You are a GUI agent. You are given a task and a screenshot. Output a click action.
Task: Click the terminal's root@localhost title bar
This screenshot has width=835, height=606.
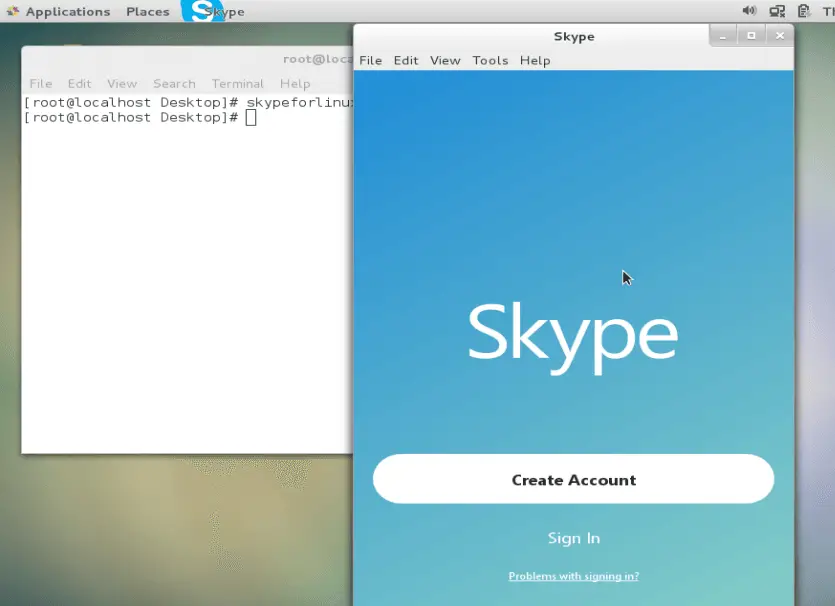pyautogui.click(x=187, y=59)
